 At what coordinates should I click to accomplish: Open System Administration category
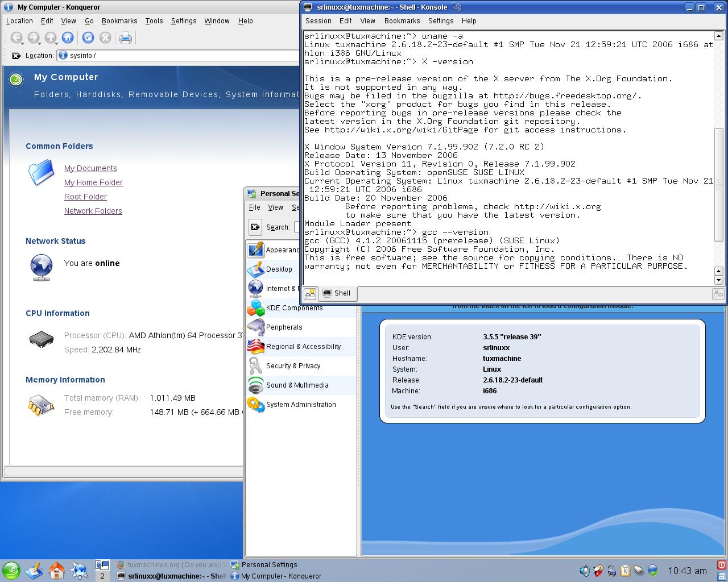(301, 405)
